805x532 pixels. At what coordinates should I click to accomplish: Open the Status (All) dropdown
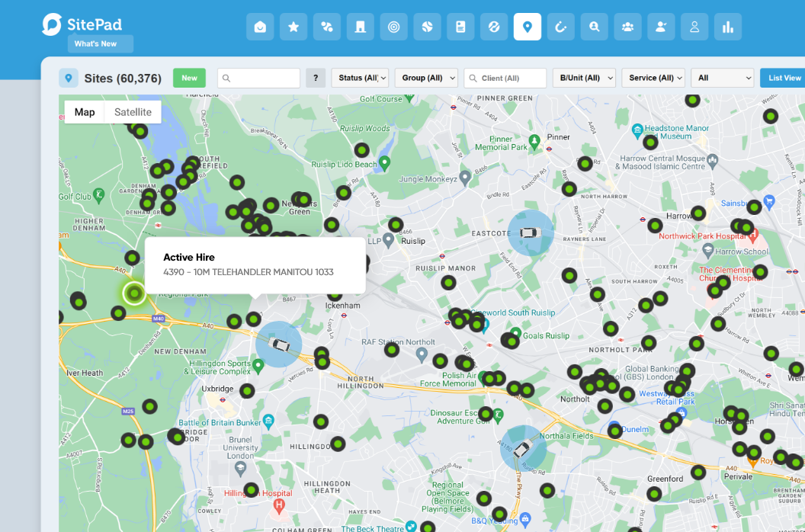coord(360,78)
